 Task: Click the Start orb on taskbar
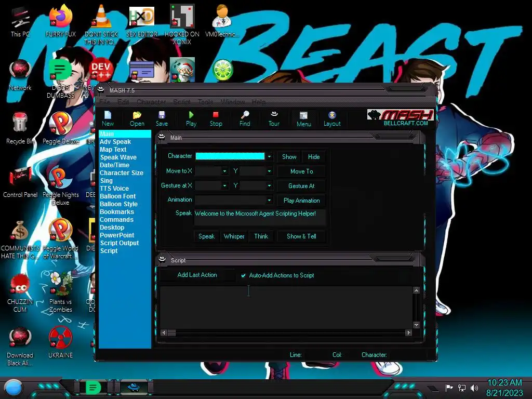click(x=14, y=388)
